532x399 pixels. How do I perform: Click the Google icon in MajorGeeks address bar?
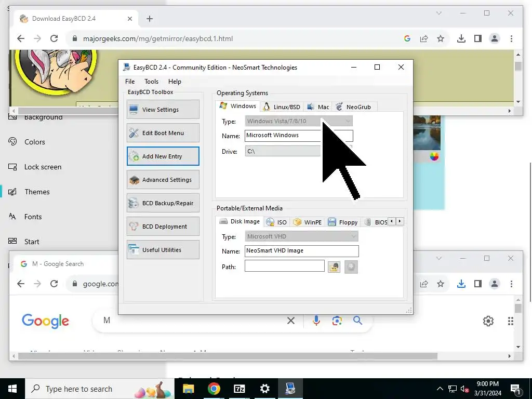coord(407,38)
